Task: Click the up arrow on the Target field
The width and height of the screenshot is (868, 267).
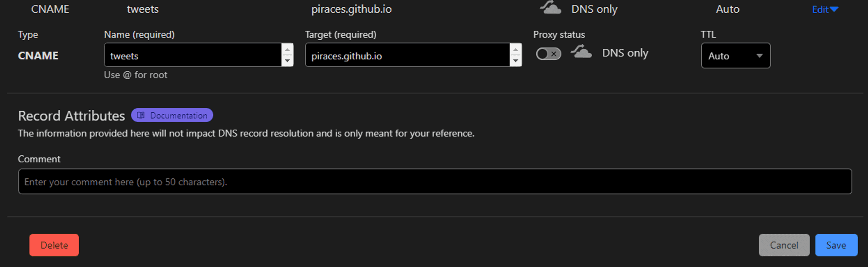Action: (x=516, y=50)
